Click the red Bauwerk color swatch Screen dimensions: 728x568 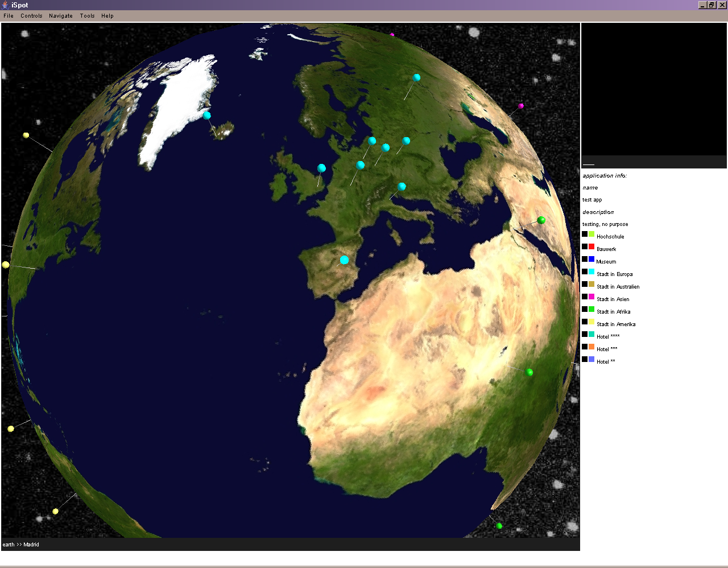click(x=591, y=247)
